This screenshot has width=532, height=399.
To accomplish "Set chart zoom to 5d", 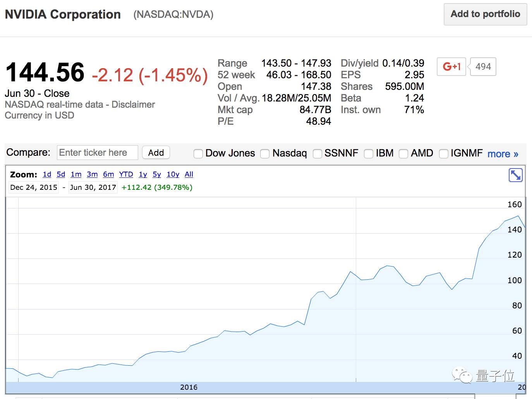I will point(61,174).
